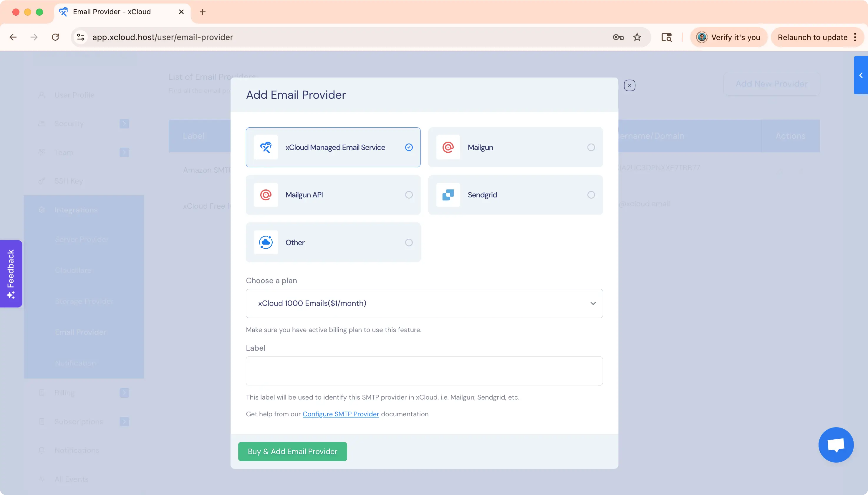This screenshot has height=495, width=868.
Task: Open Notifications in the sidebar
Action: (77, 451)
